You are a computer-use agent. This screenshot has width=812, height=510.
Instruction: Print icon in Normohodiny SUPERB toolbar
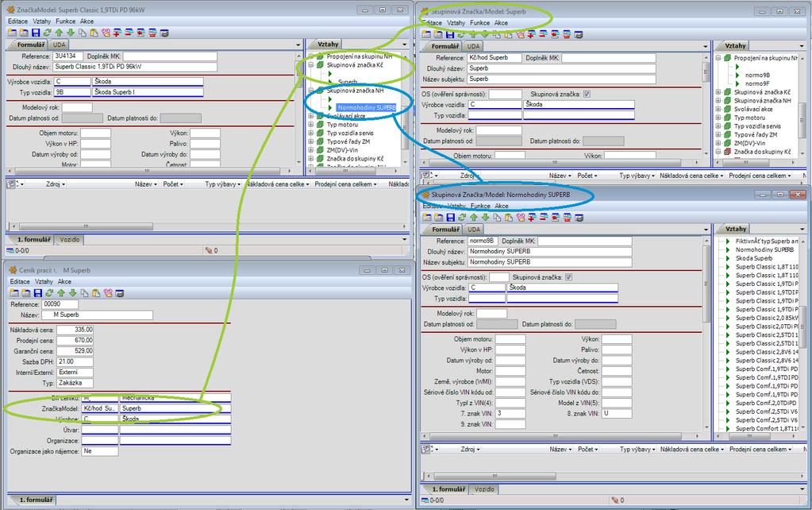(579, 217)
